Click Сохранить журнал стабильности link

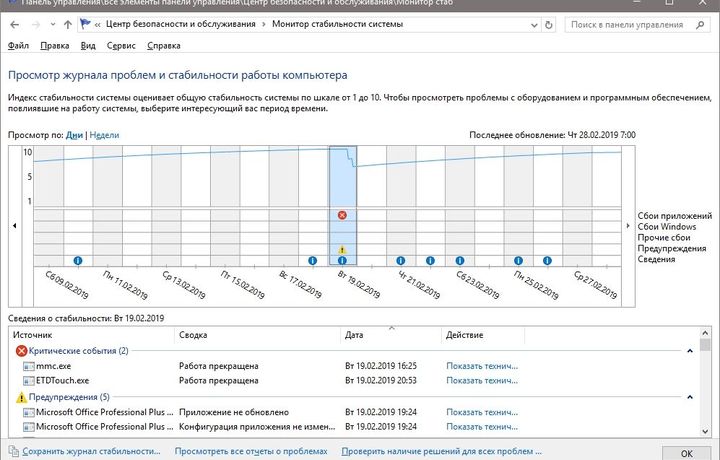[x=91, y=451]
